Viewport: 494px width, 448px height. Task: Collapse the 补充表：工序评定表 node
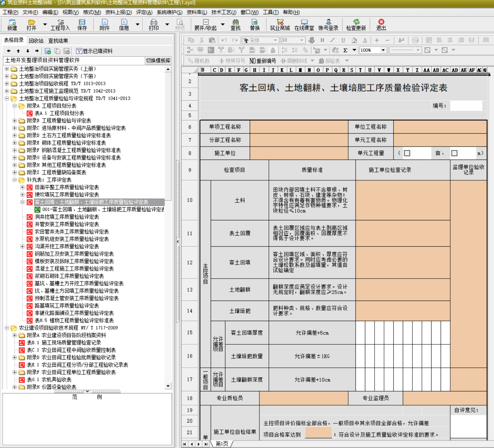[14, 180]
